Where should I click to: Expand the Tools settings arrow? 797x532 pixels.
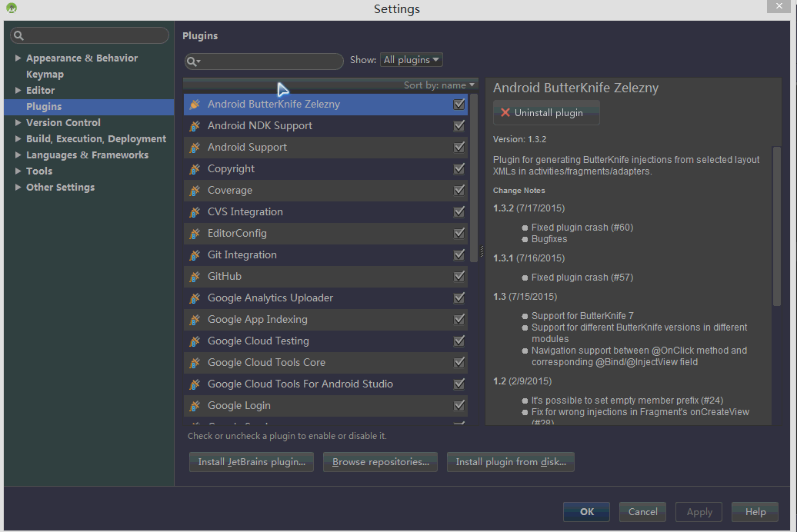point(18,171)
